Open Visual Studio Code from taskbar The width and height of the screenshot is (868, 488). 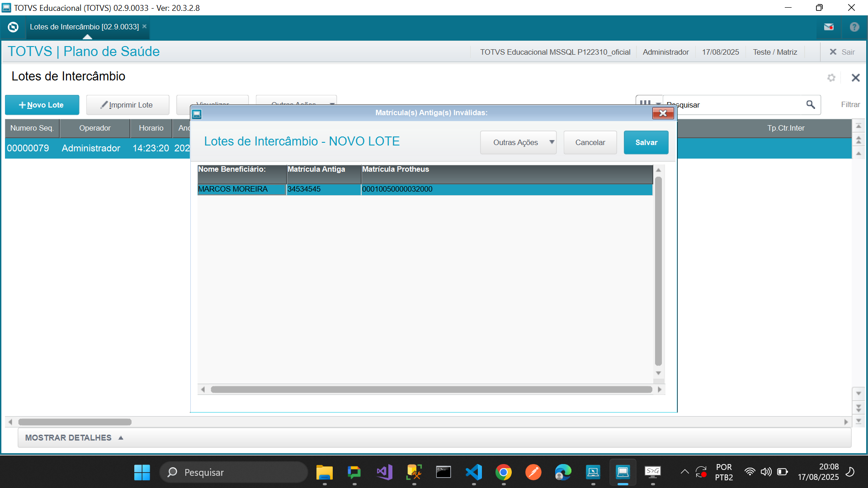pos(473,473)
